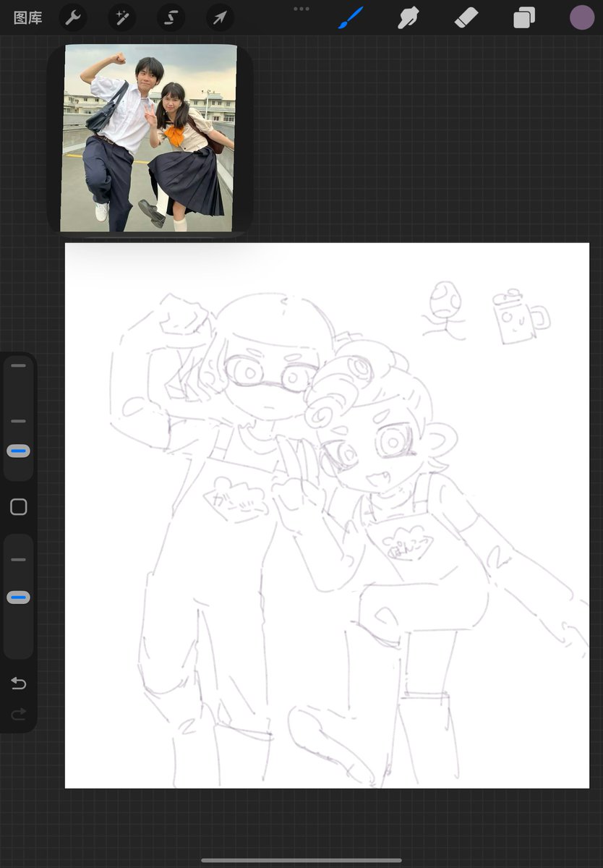Select the Eraser tool
The width and height of the screenshot is (603, 868).
point(466,17)
